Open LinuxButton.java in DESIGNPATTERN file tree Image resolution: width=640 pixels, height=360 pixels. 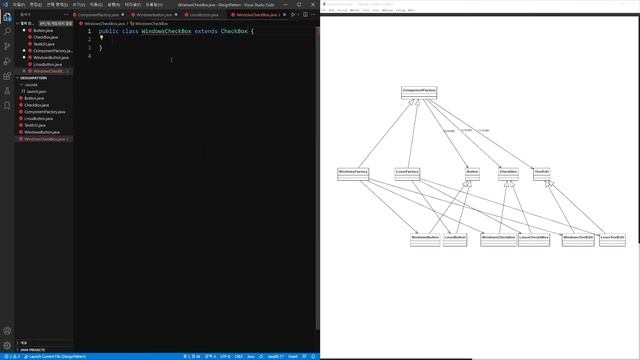coord(38,119)
